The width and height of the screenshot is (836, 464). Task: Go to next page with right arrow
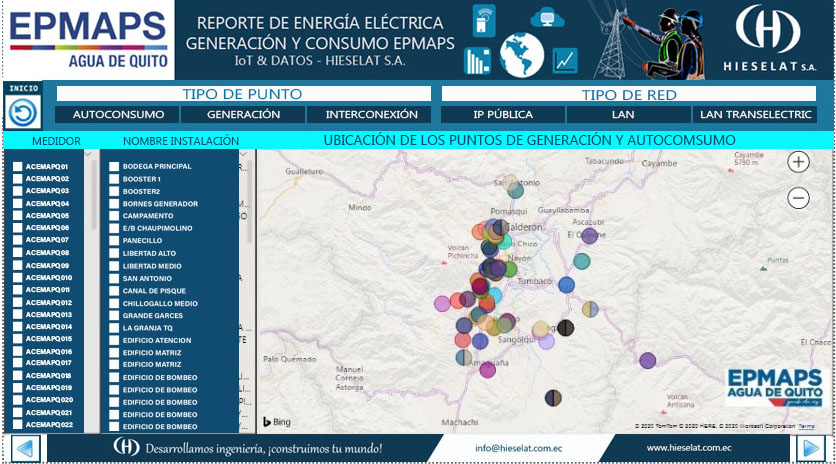click(810, 449)
